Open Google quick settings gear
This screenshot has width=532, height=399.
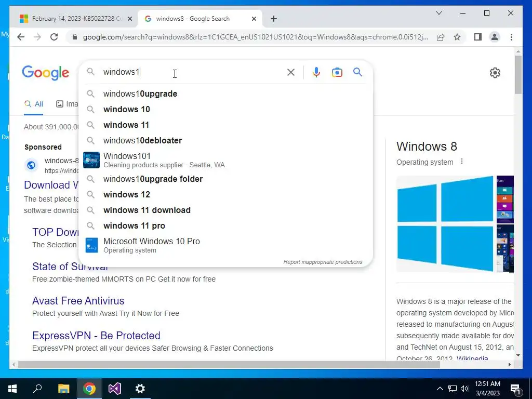[x=495, y=73]
